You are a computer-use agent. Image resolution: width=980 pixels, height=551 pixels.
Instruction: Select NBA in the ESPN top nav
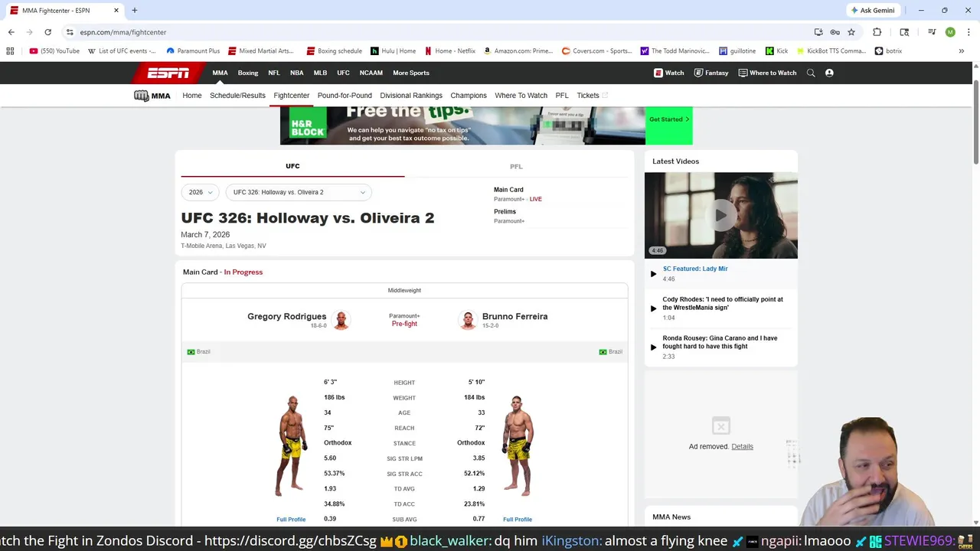(297, 73)
